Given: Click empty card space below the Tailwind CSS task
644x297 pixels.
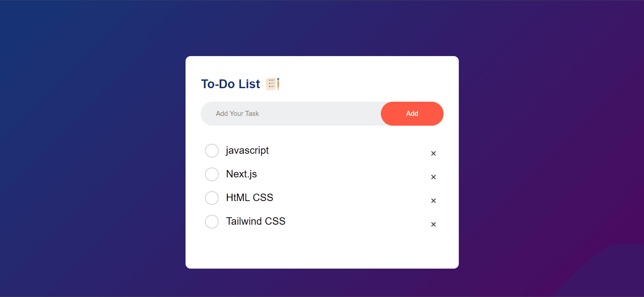Looking at the screenshot, I should pyautogui.click(x=322, y=250).
